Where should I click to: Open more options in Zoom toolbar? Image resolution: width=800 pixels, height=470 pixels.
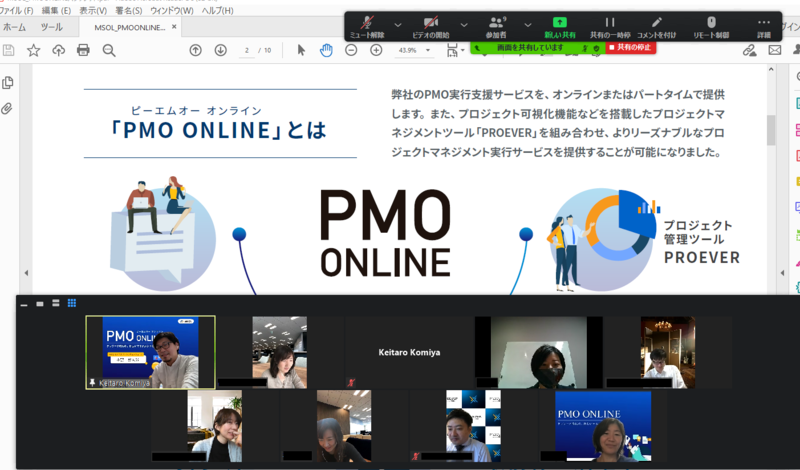[764, 27]
